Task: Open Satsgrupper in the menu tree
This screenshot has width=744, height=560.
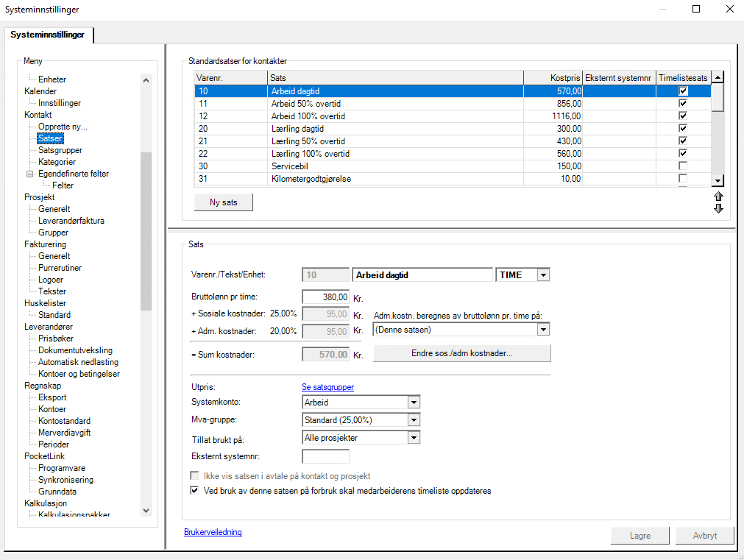Action: 60,150
